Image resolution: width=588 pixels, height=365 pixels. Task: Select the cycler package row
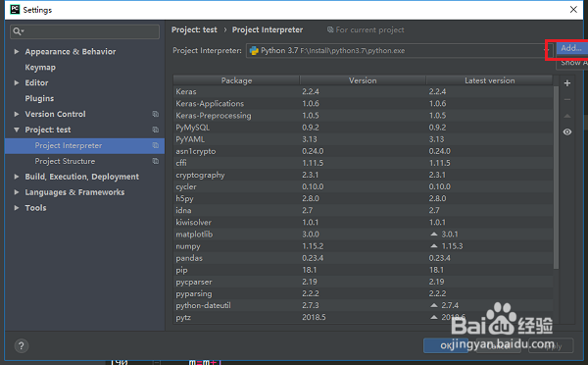(x=363, y=186)
